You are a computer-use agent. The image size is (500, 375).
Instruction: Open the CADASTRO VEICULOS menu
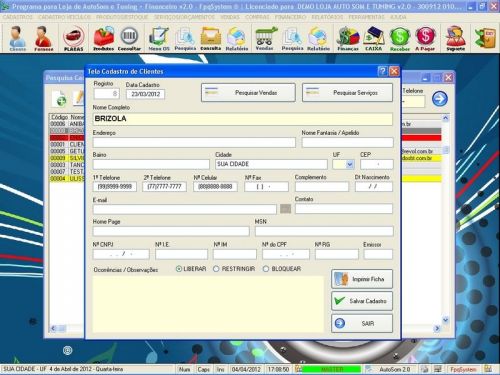64,17
